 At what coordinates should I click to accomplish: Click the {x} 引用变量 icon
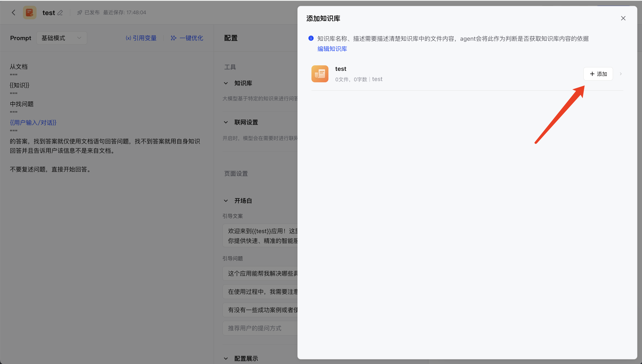[128, 38]
